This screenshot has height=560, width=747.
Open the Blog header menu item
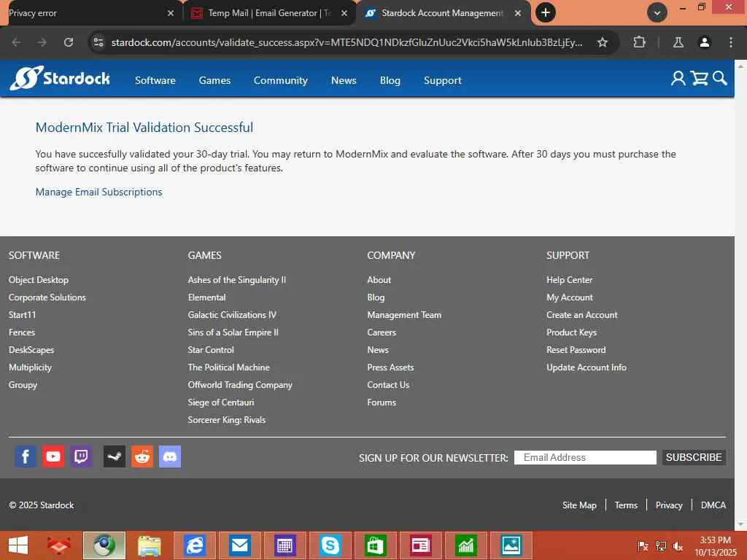[x=390, y=80]
